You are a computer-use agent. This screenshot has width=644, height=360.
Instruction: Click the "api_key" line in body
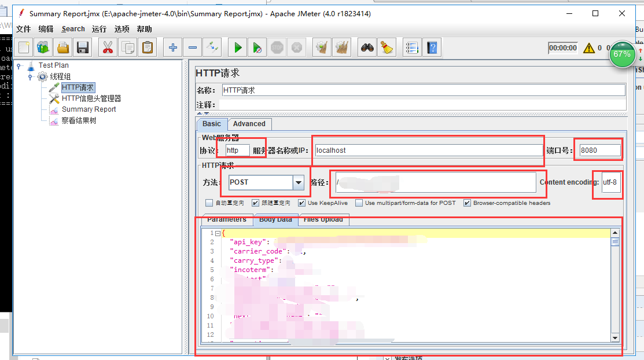coord(415,242)
